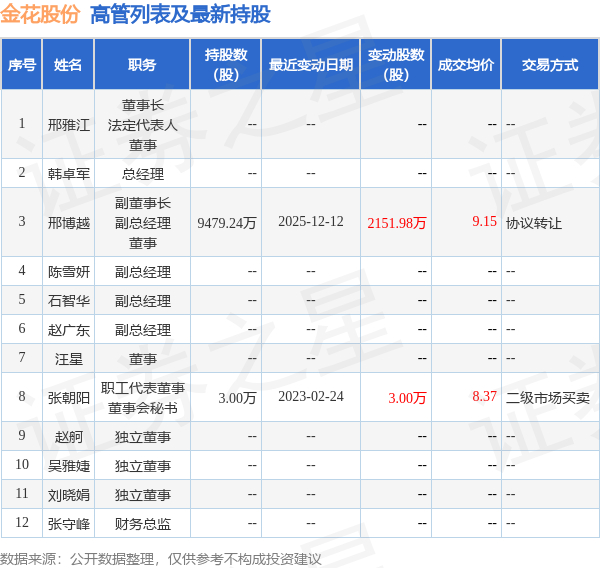Click 独立董事 in 吴雅婕's row
The image size is (600, 568).
pyautogui.click(x=142, y=466)
